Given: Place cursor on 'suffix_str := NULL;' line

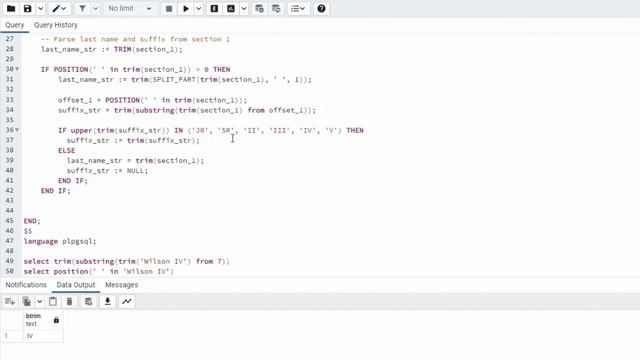Looking at the screenshot, I should tap(107, 171).
